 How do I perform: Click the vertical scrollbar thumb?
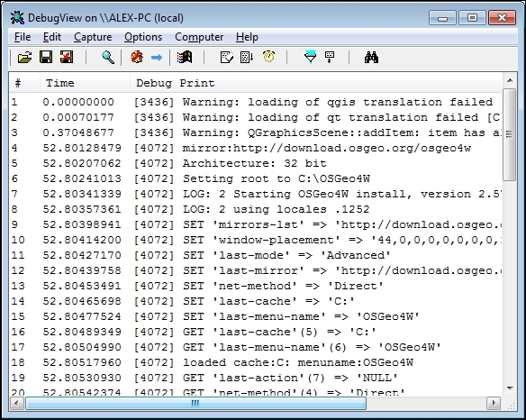[510, 134]
